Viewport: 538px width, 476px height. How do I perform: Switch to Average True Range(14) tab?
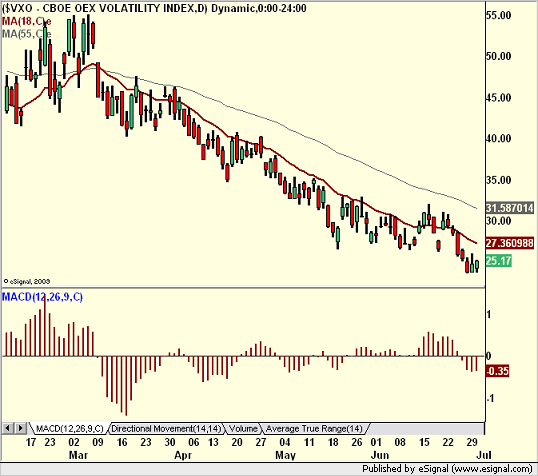pyautogui.click(x=314, y=429)
